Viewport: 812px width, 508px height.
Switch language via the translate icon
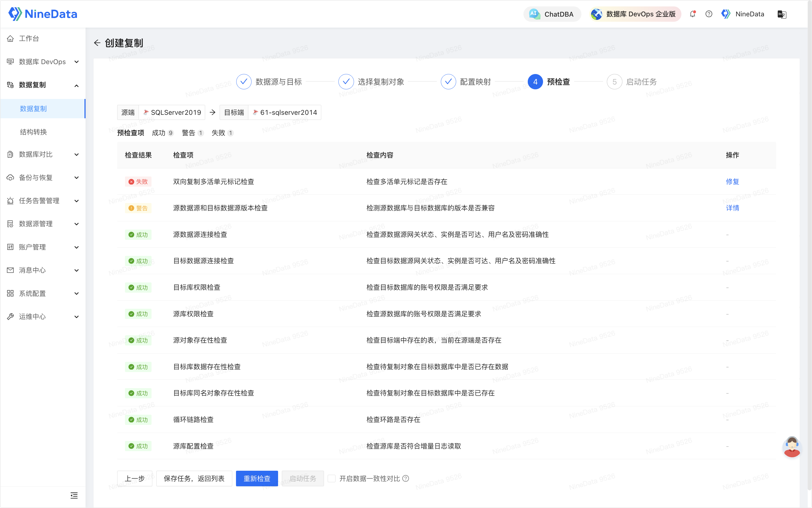(x=782, y=14)
